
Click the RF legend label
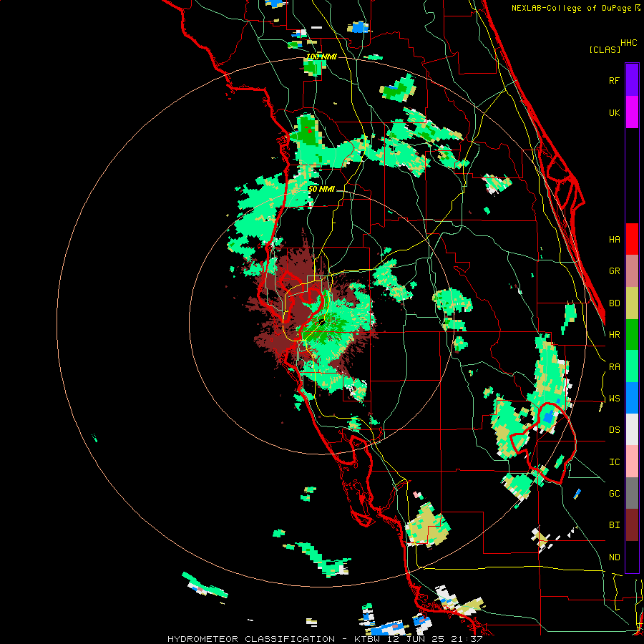[x=614, y=80]
